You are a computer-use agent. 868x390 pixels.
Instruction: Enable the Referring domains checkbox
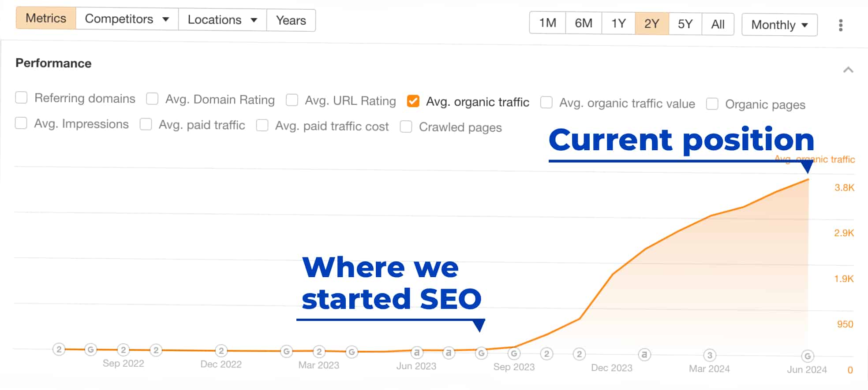[x=21, y=97]
